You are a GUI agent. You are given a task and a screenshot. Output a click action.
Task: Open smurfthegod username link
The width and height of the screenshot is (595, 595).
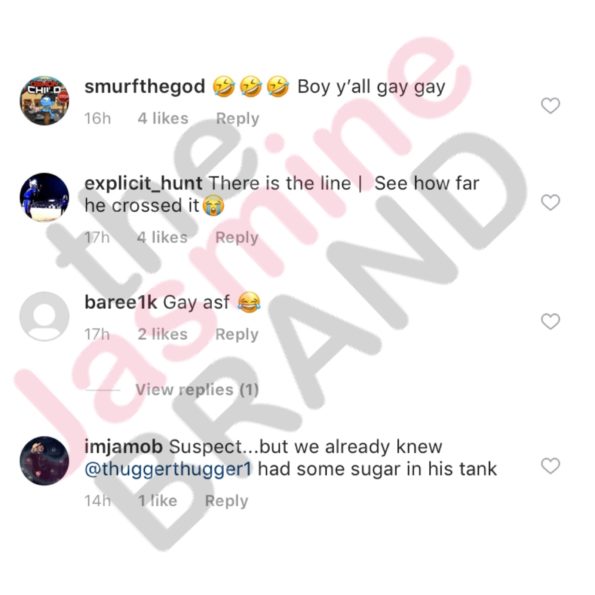(145, 87)
